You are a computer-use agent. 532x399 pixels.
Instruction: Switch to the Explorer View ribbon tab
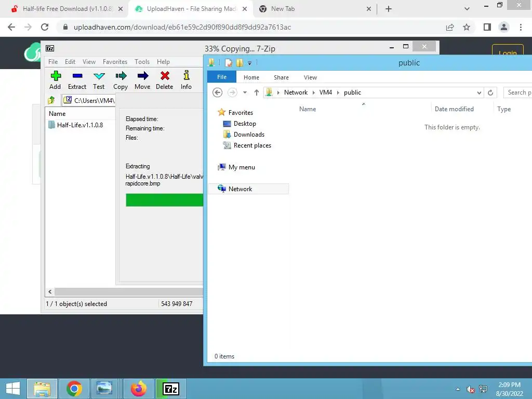pos(310,77)
